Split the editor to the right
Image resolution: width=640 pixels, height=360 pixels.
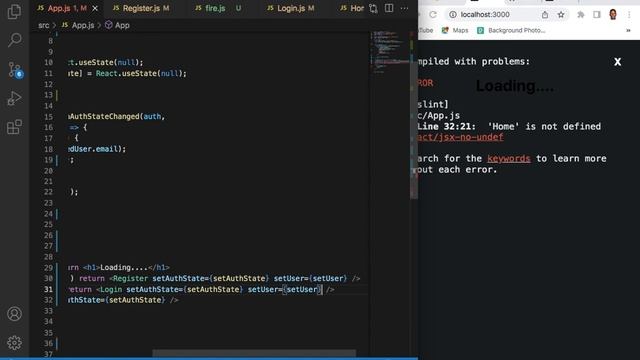point(389,8)
